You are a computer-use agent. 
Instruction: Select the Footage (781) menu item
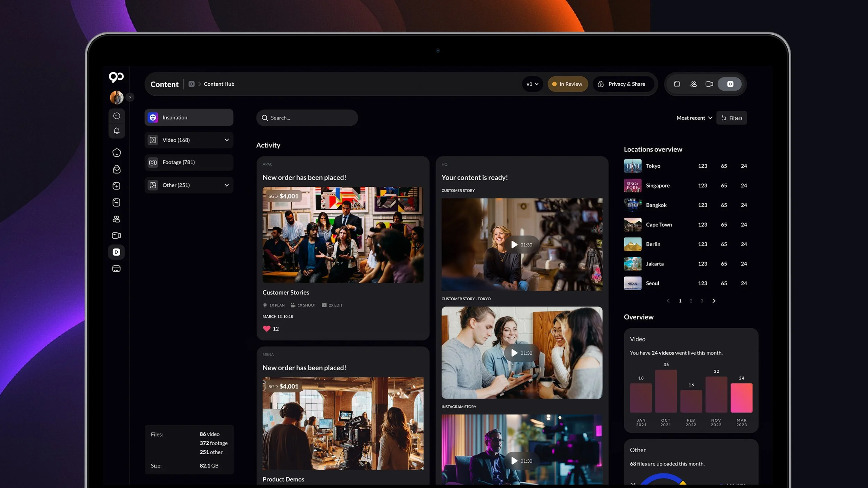point(189,162)
